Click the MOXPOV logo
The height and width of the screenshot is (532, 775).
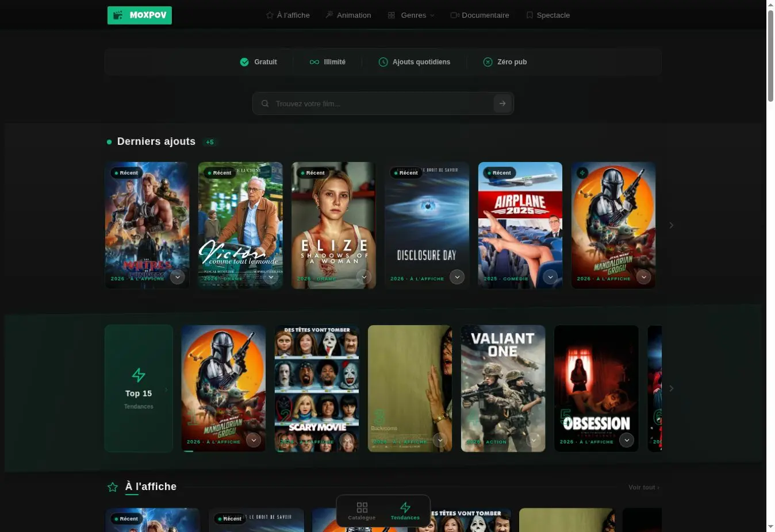tap(140, 15)
